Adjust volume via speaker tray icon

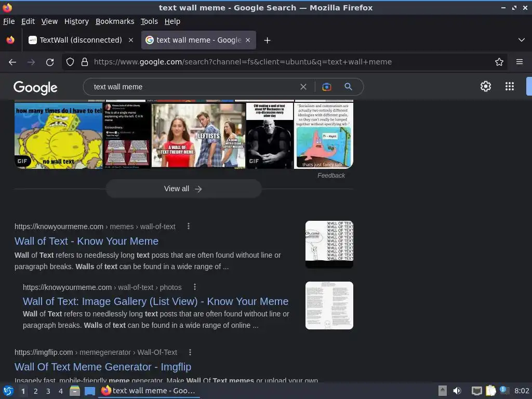tap(457, 391)
